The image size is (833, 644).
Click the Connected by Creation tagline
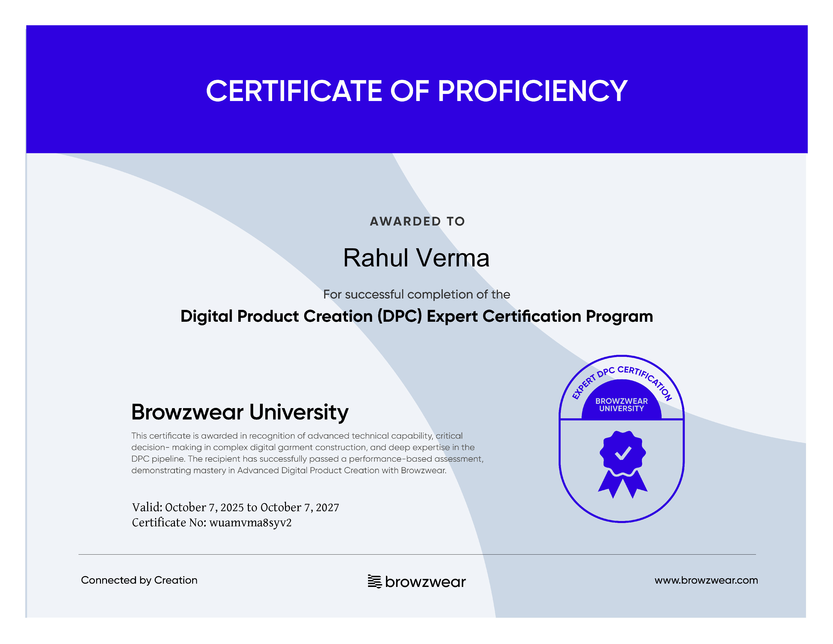coord(139,580)
